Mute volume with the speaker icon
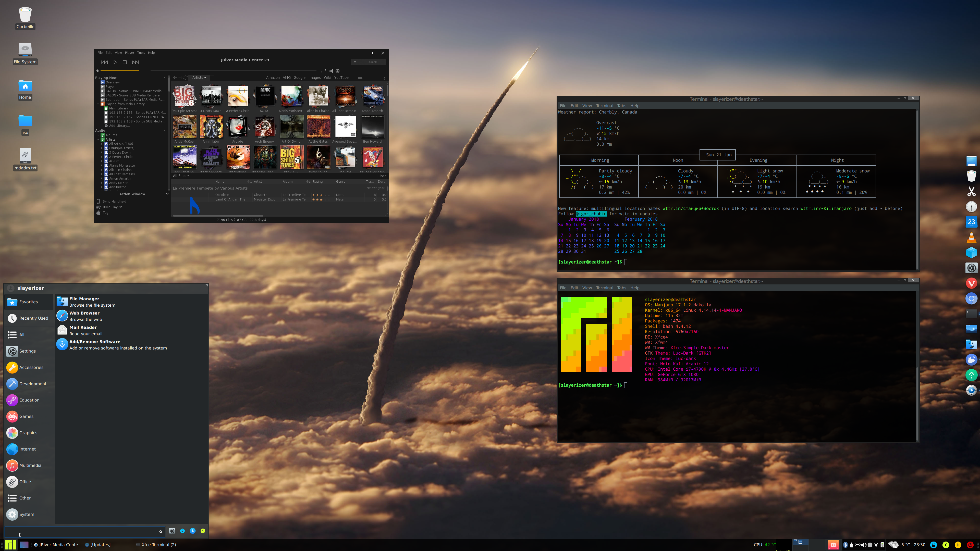The width and height of the screenshot is (980, 551). [x=97, y=71]
